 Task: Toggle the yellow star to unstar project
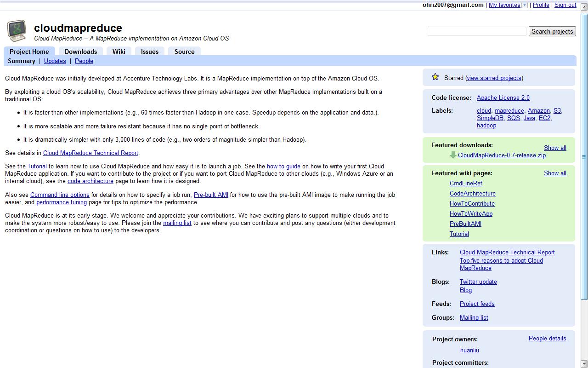pos(435,77)
